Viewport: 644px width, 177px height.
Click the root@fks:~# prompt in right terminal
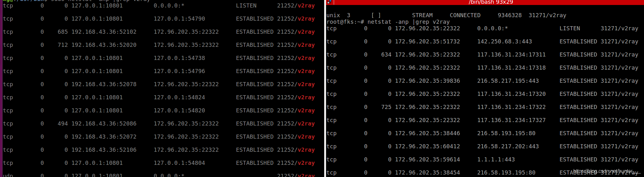click(345, 22)
